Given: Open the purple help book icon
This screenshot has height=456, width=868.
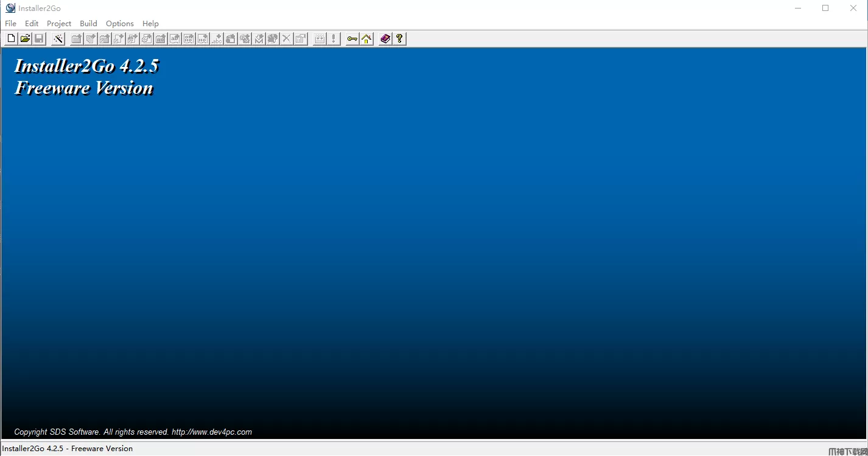Looking at the screenshot, I should [385, 39].
